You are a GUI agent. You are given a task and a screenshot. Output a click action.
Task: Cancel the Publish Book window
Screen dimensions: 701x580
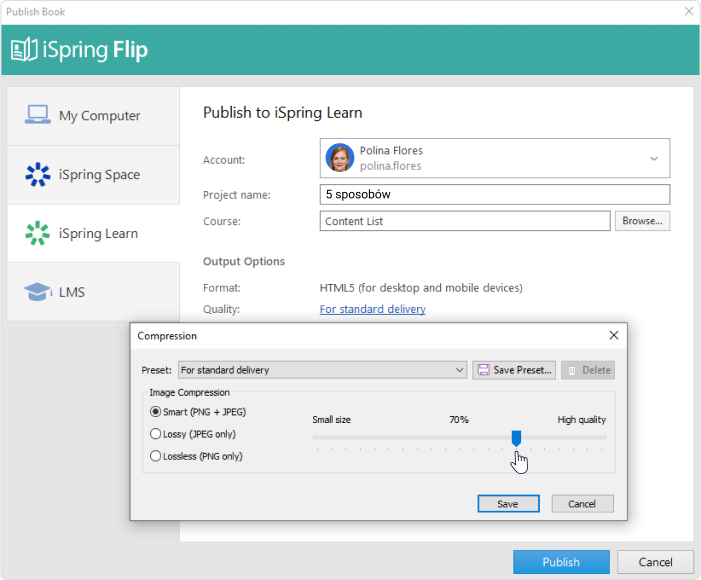[655, 562]
